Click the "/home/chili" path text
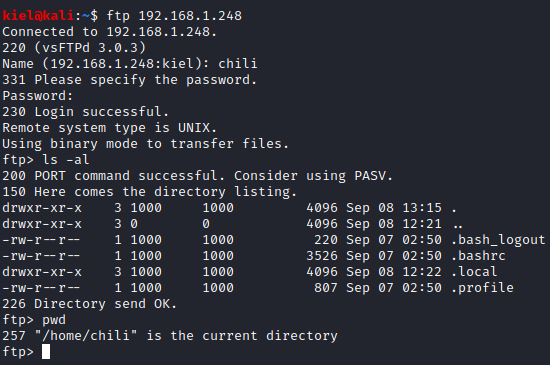 pos(86,336)
